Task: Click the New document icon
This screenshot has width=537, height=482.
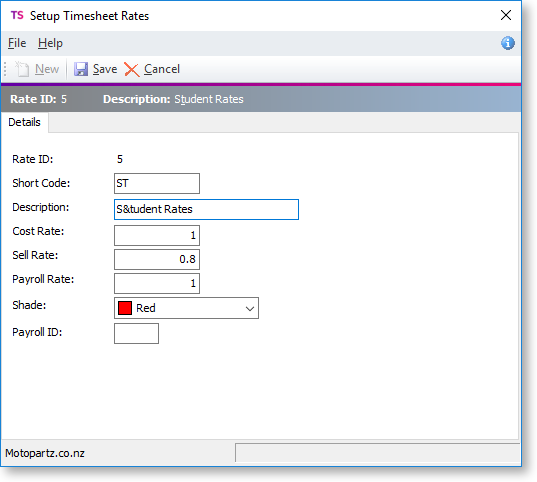Action: [x=22, y=69]
